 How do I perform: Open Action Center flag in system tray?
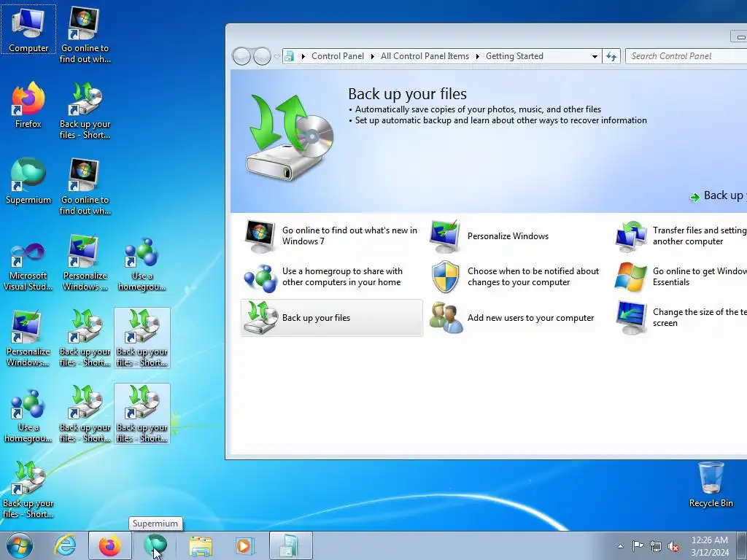tap(638, 545)
